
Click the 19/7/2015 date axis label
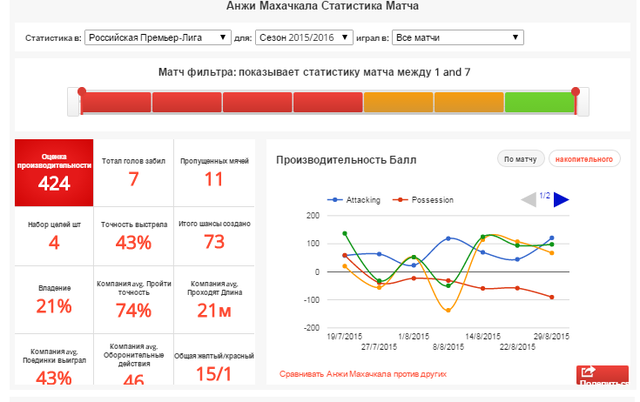[344, 336]
